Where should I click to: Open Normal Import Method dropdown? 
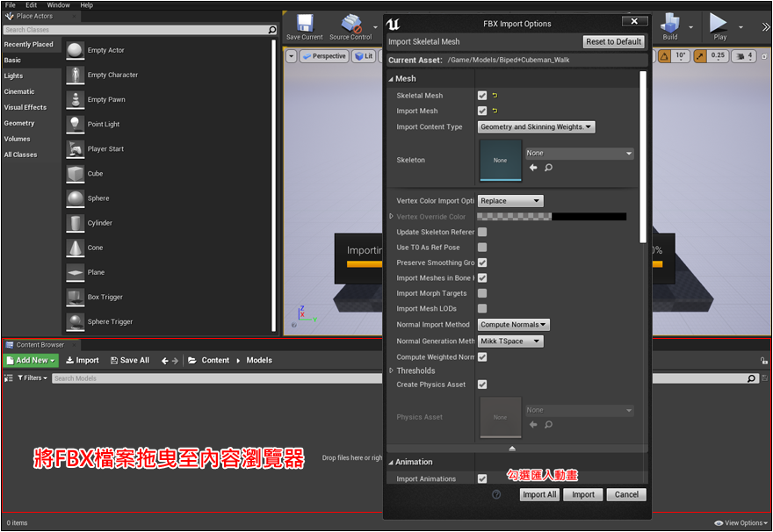514,325
